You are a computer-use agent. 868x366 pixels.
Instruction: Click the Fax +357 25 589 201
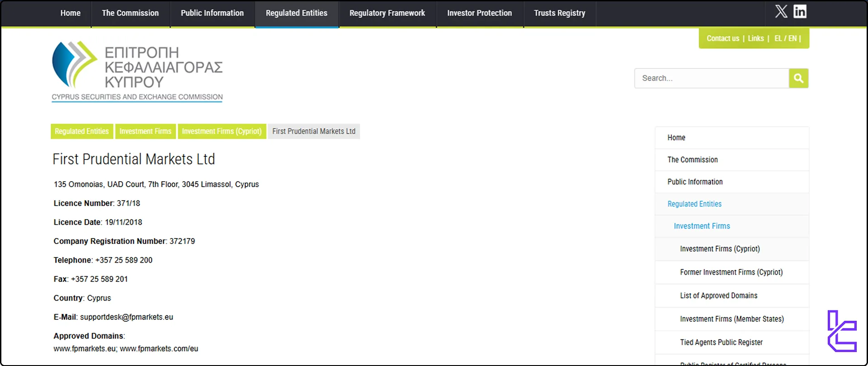[90, 279]
